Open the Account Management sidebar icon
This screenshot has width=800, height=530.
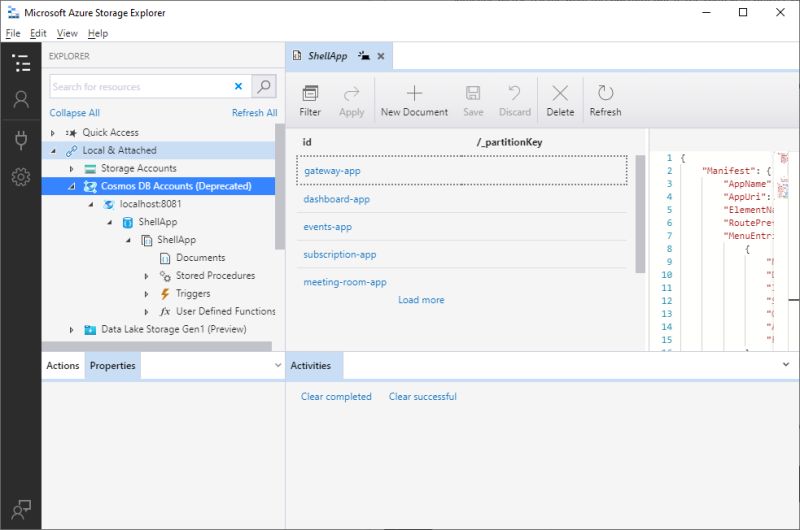(x=21, y=99)
